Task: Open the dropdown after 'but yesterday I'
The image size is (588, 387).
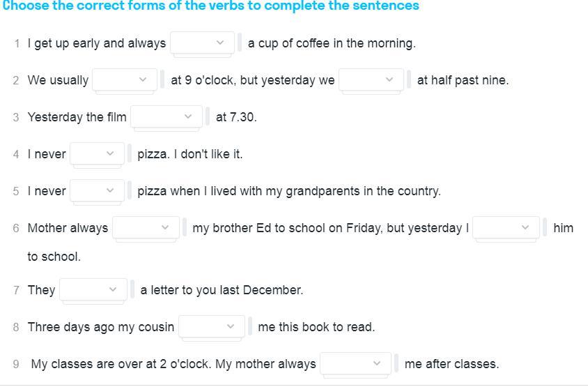Action: click(506, 227)
